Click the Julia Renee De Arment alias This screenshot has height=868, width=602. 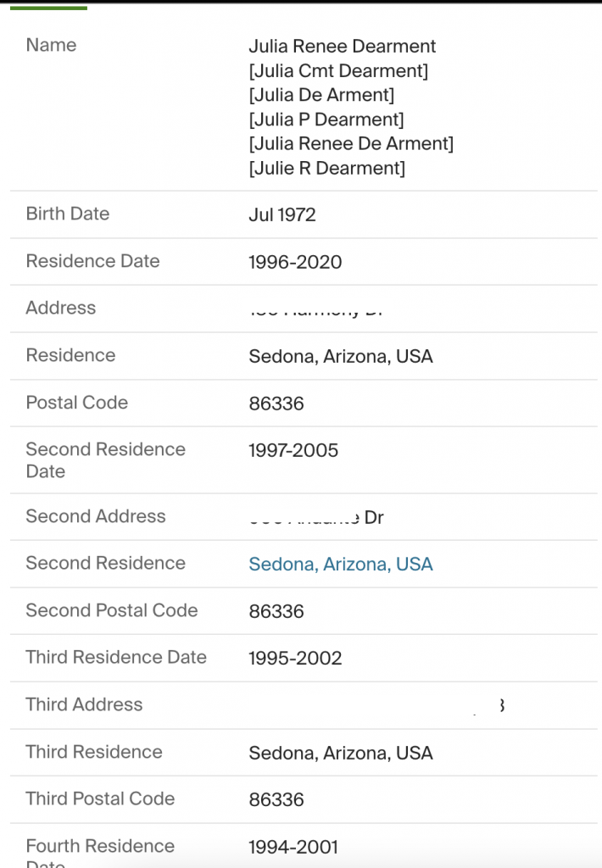(x=350, y=144)
